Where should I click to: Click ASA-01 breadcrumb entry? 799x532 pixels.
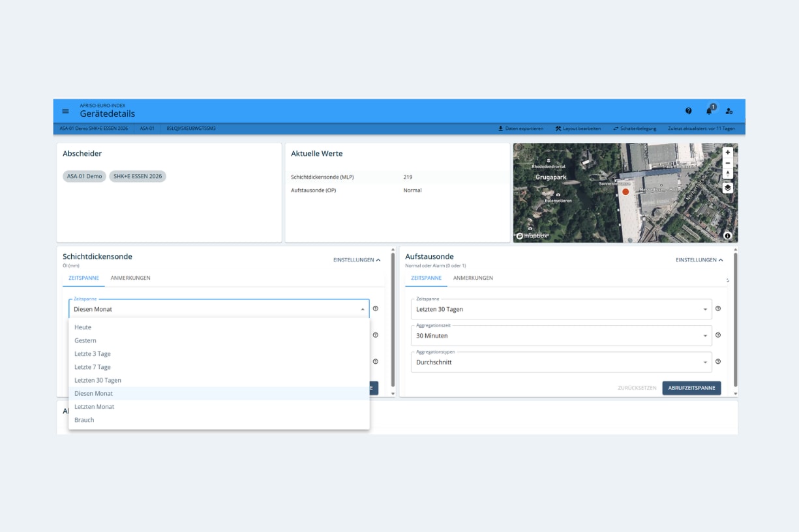click(147, 128)
